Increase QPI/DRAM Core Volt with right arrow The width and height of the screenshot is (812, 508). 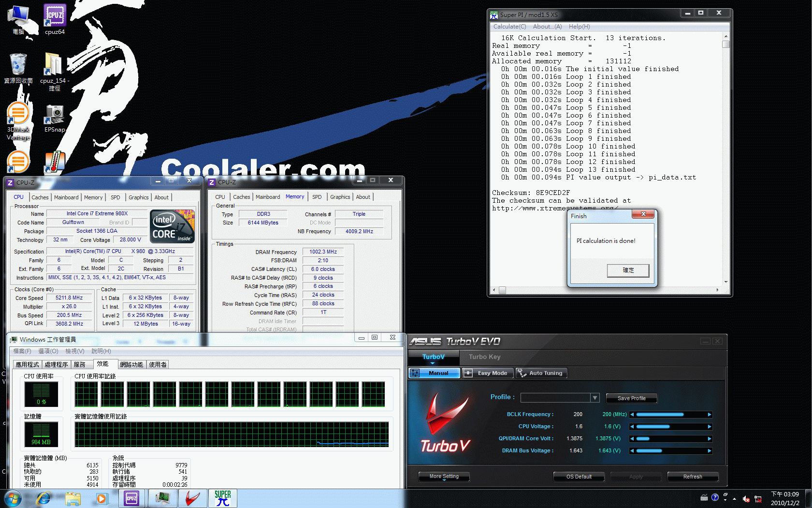tap(709, 439)
